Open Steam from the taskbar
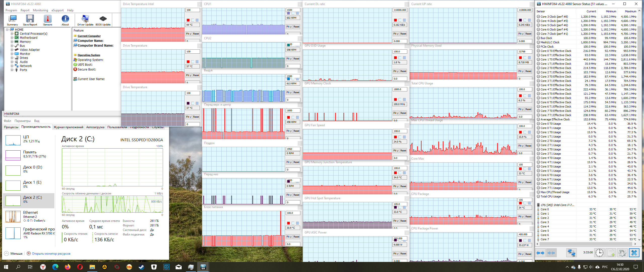Image resolution: width=644 pixels, height=272 pixels. pyautogui.click(x=142, y=267)
